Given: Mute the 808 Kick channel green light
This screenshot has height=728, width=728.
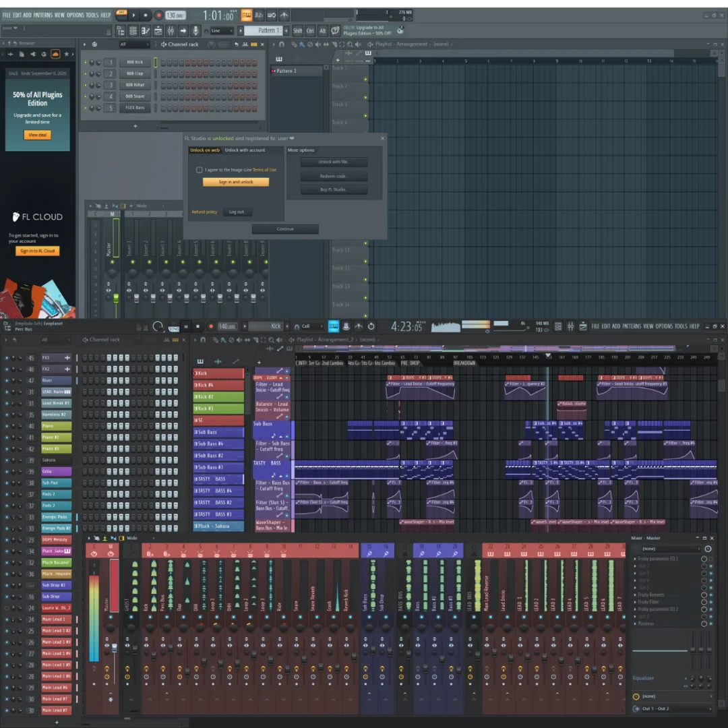Looking at the screenshot, I should [86, 63].
